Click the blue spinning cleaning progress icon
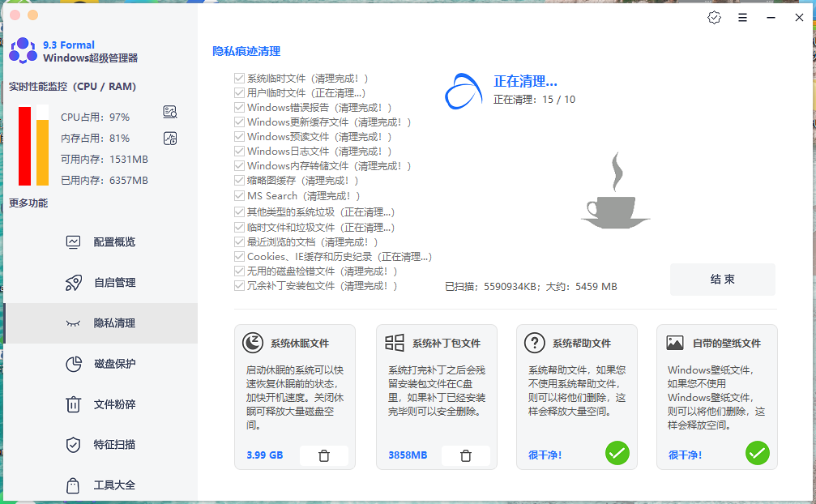This screenshot has height=504, width=816. (464, 91)
